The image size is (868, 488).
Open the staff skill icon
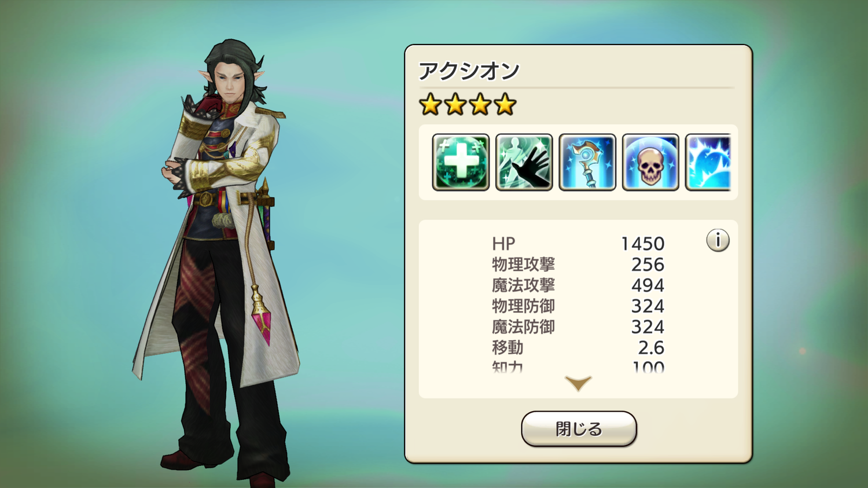point(587,162)
